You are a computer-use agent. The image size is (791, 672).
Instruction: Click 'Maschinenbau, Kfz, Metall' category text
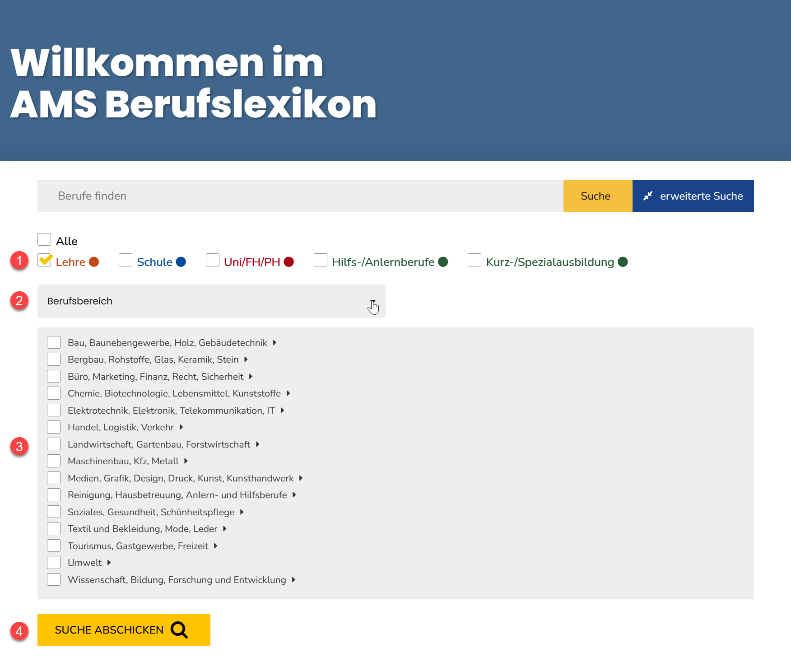pyautogui.click(x=123, y=461)
